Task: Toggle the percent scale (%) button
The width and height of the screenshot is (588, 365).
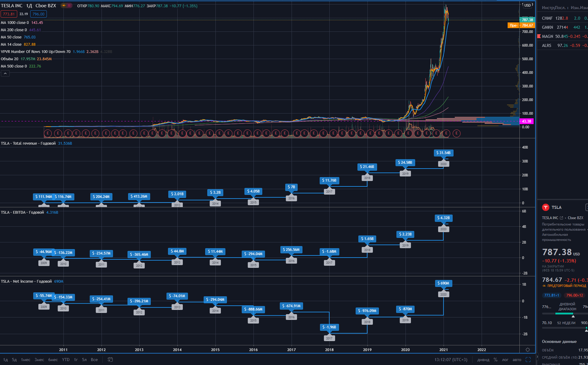Action: click(495, 360)
